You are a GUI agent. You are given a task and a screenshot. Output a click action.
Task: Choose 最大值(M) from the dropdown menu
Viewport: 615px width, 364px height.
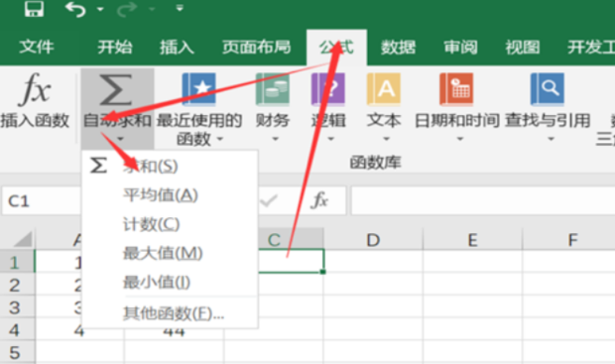pos(170,253)
